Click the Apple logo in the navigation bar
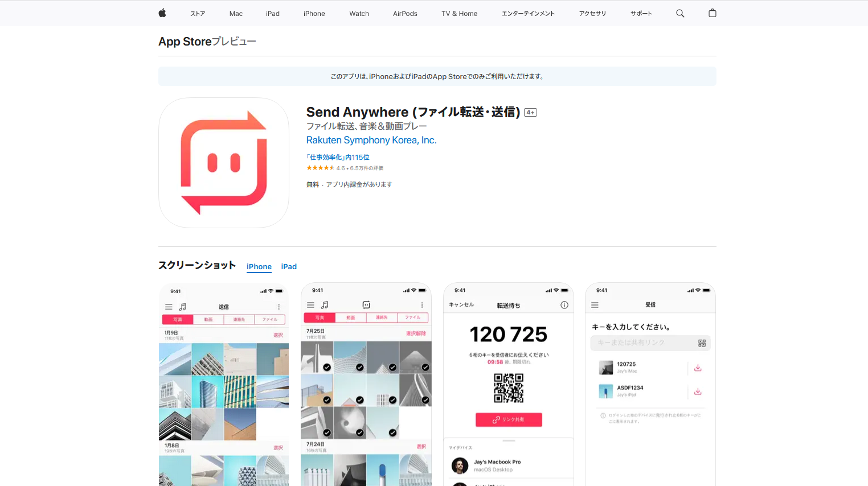The height and width of the screenshot is (486, 868). pos(162,13)
